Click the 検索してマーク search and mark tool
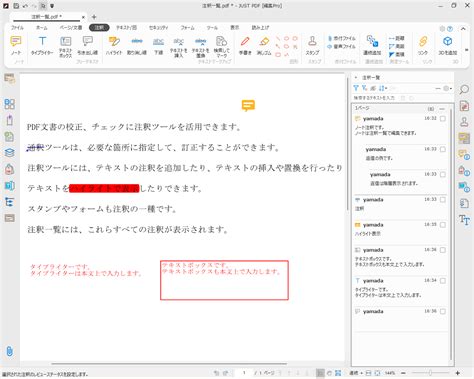 [x=222, y=47]
